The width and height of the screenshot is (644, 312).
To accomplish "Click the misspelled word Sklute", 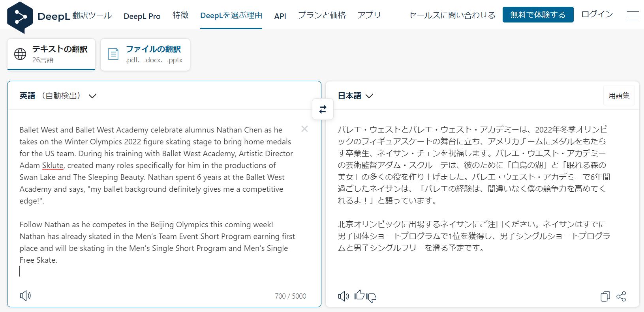I will coord(53,165).
